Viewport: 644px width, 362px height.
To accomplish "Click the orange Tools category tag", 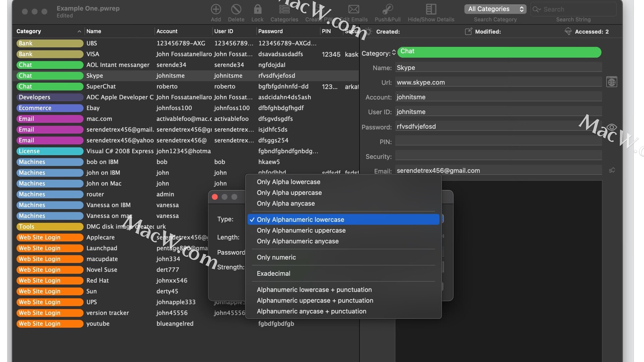I will pyautogui.click(x=50, y=227).
